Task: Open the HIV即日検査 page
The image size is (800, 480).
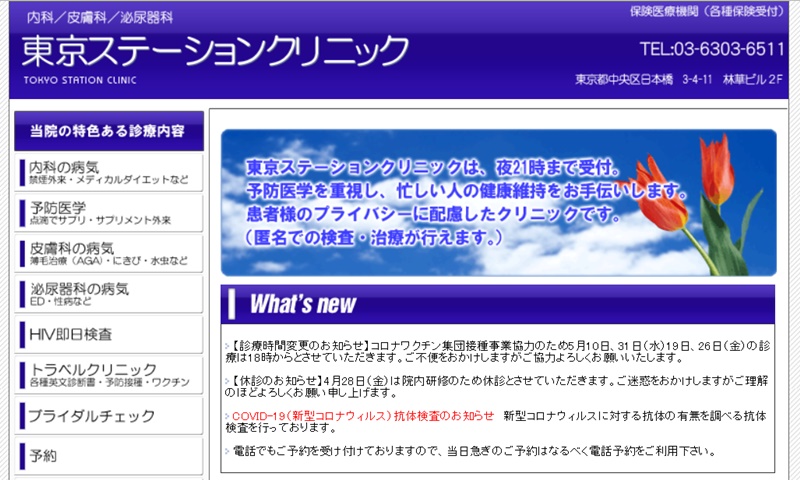Action: (110, 334)
